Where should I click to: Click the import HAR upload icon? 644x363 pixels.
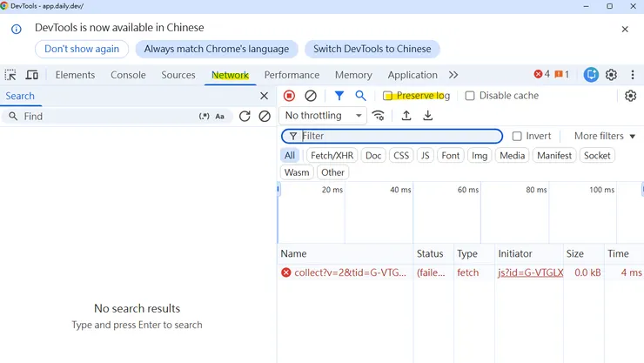pyautogui.click(x=406, y=116)
